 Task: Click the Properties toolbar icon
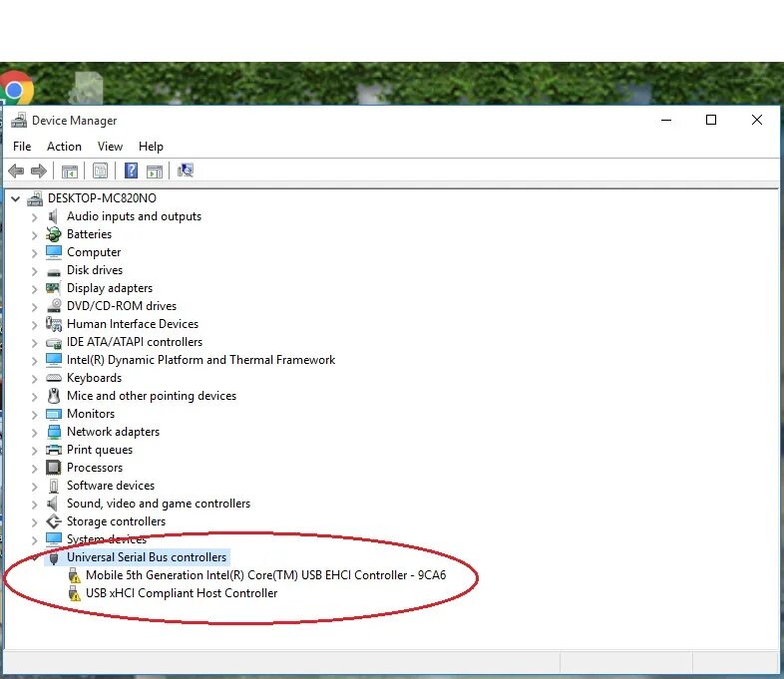coord(100,170)
